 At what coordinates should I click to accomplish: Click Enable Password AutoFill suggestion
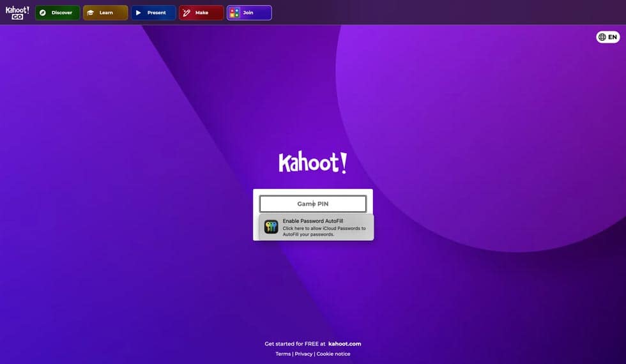click(316, 227)
